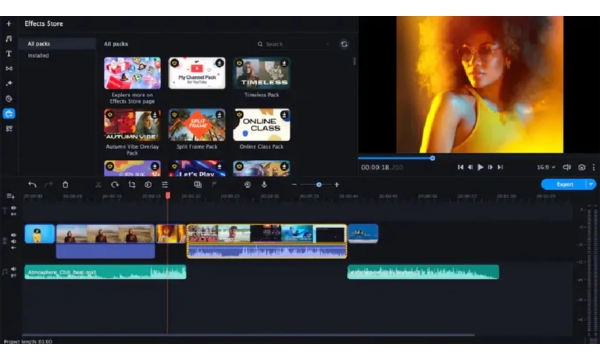Screen dimensions: 600x360
Task: Open the Stickers elements tab in sidebar
Action: pos(9,99)
